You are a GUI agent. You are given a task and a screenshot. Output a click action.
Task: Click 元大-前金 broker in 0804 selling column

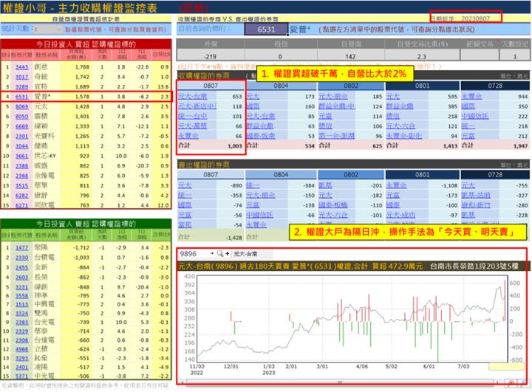click(x=261, y=195)
